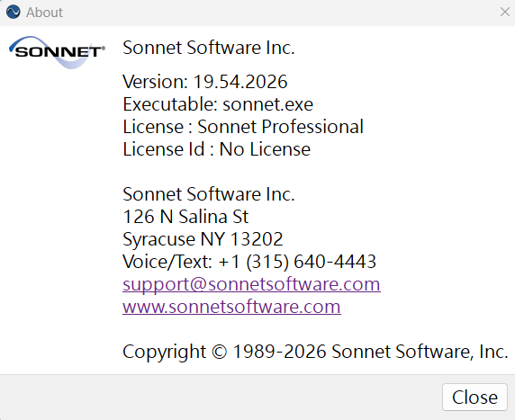The height and width of the screenshot is (420, 515).
Task: Click the Sonnet wave icon in title bar
Action: pos(14,12)
